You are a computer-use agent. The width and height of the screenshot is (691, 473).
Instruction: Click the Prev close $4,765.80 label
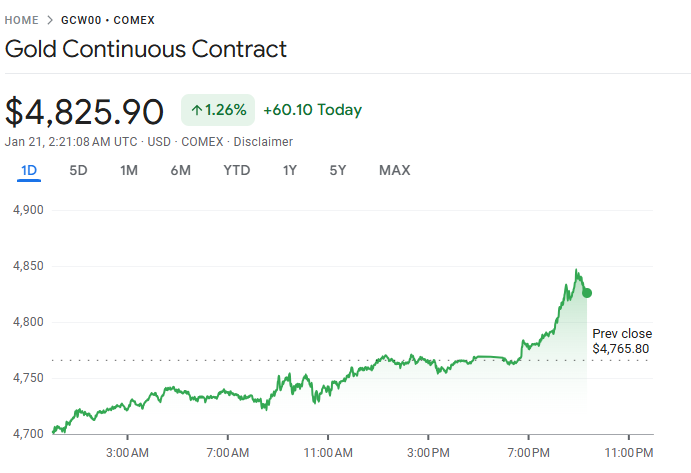[621, 341]
